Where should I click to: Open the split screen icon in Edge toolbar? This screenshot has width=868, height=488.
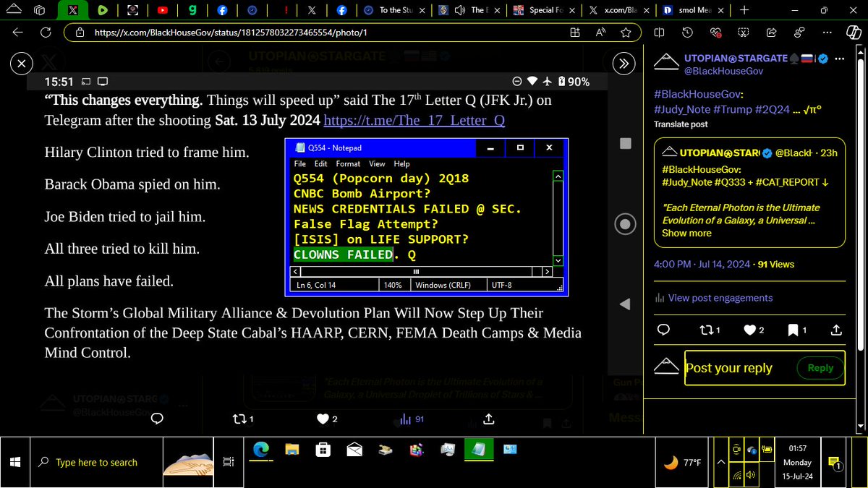click(659, 33)
